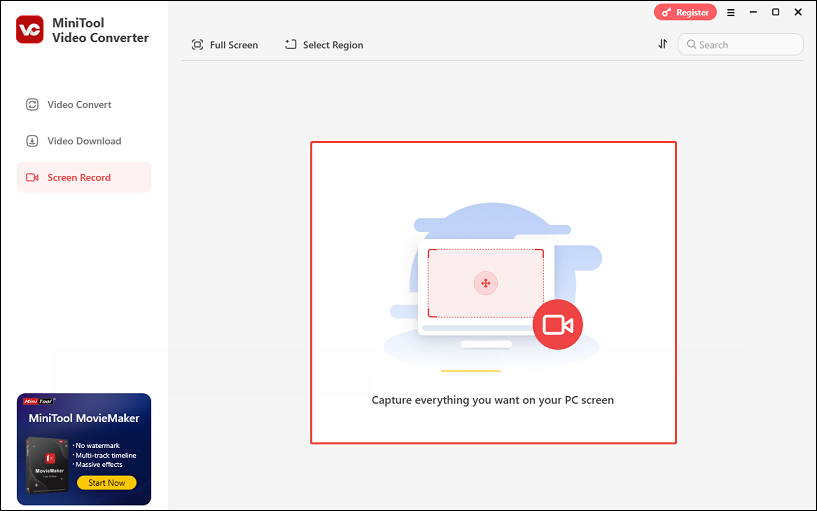The image size is (817, 511).
Task: Click the Register button
Action: (685, 12)
